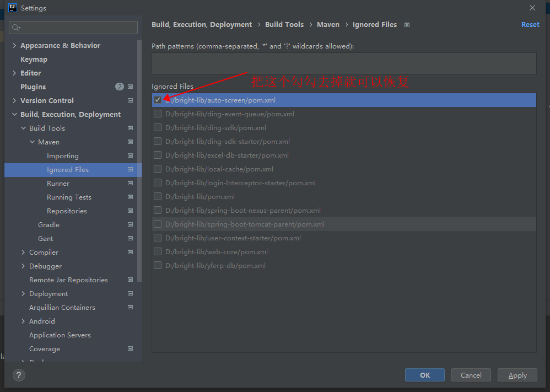This screenshot has width=550, height=392.
Task: Click Maven in the breadcrumb
Action: (x=328, y=25)
